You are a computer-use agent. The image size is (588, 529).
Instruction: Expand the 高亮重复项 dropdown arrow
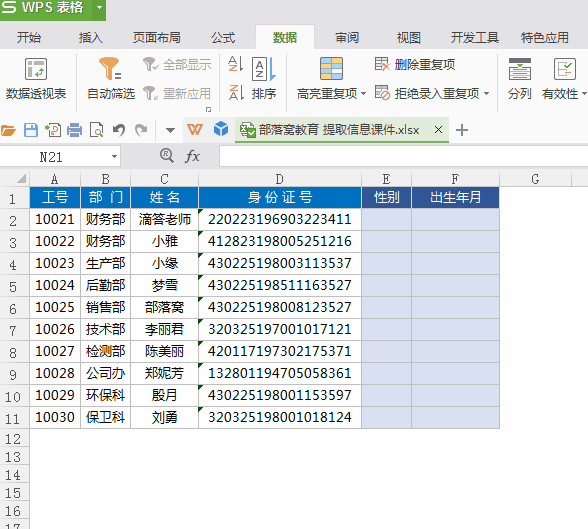(363, 93)
